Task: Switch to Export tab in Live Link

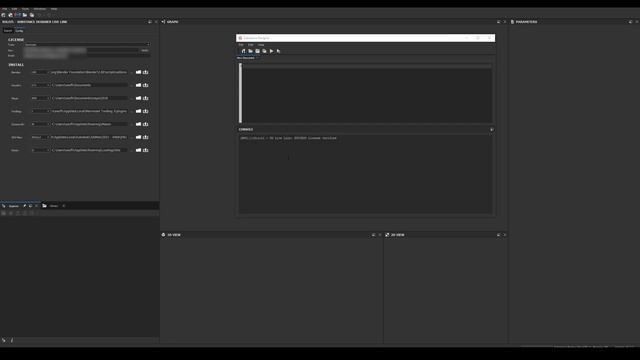Action: (8, 31)
